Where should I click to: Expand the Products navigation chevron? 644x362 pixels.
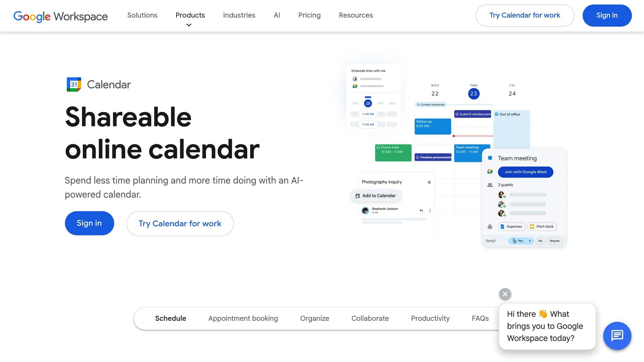(189, 25)
